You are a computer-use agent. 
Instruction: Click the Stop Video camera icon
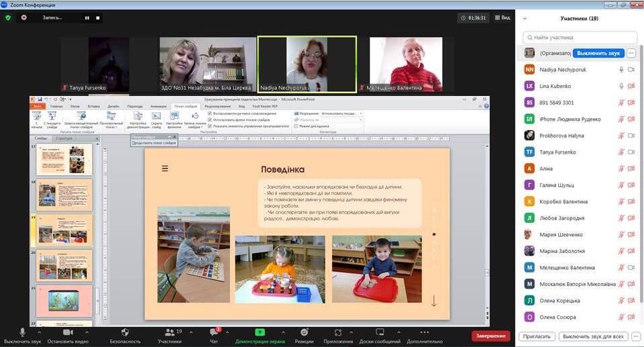click(x=68, y=332)
